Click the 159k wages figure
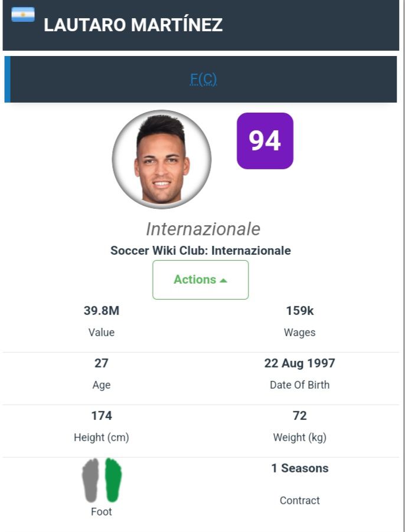 (299, 311)
